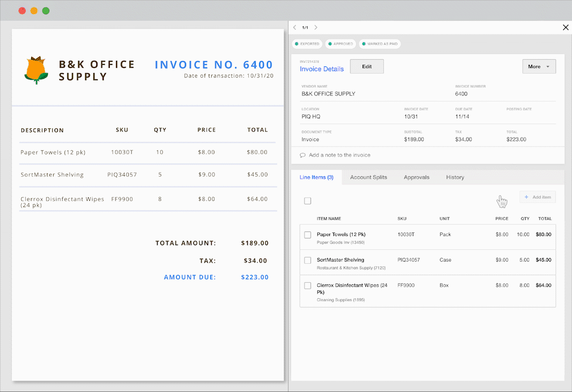The height and width of the screenshot is (392, 572).
Task: Click the line item total $64.00 in panel
Action: pos(544,285)
